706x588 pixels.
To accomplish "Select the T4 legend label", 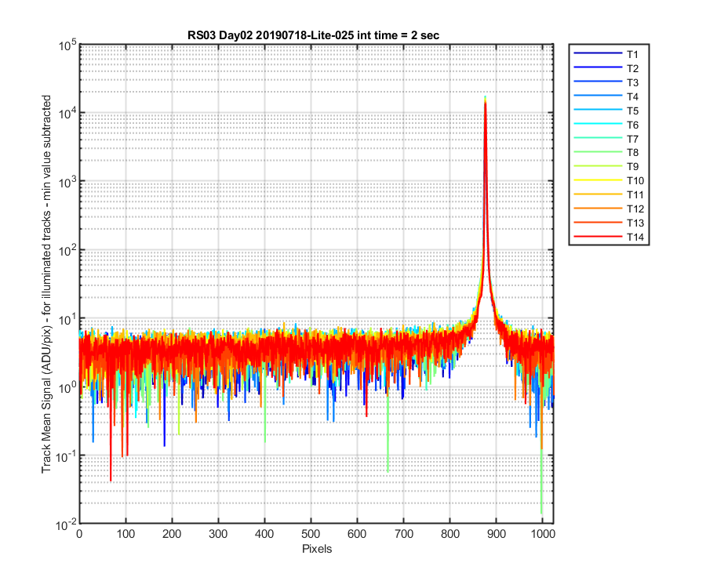I will point(632,96).
